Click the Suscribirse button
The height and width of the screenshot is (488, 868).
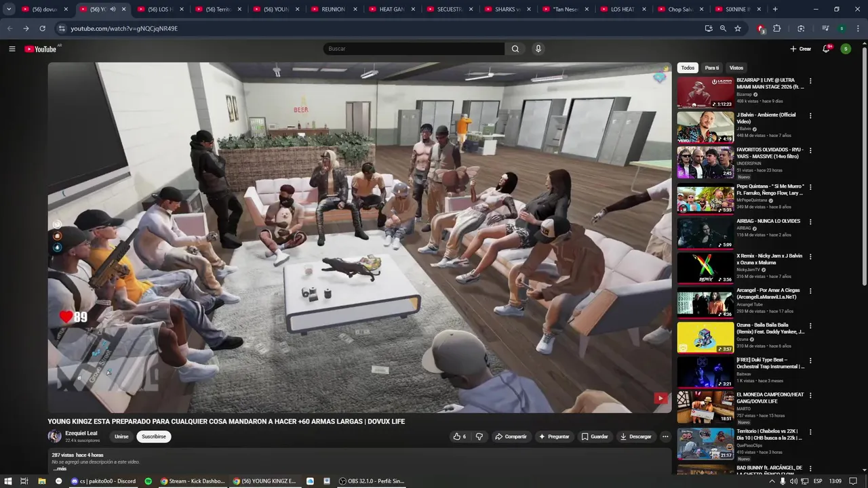click(154, 436)
